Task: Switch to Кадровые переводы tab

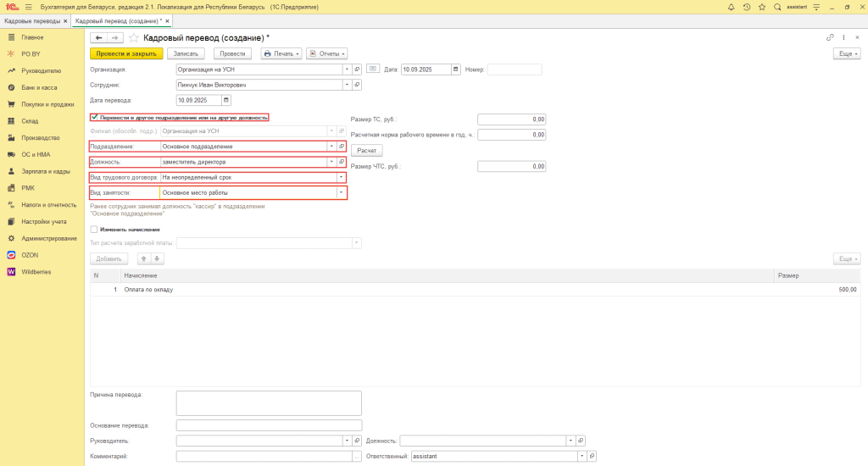Action: (32, 21)
